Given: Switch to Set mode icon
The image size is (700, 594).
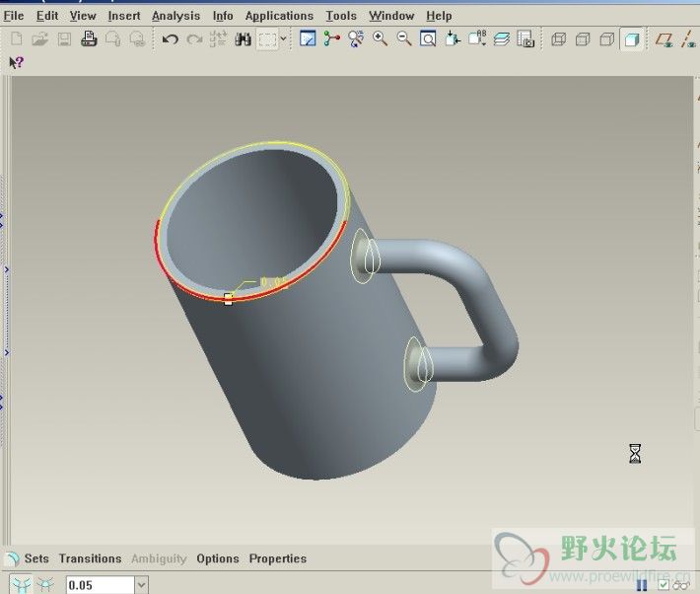Looking at the screenshot, I should pos(21,584).
